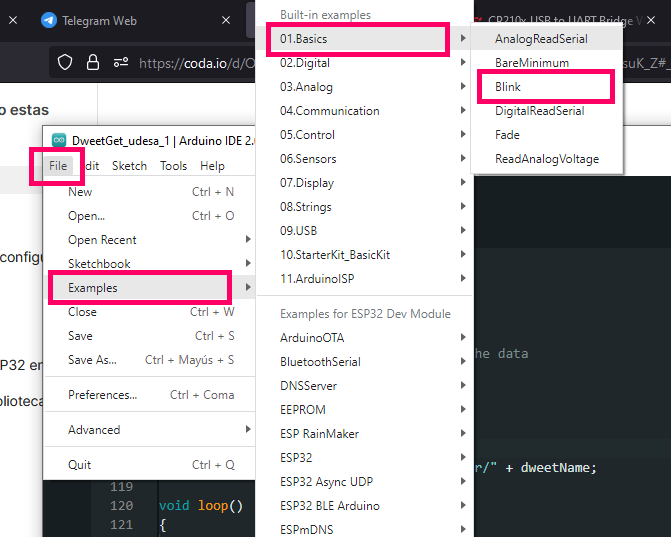Open the Tools menu
671x537 pixels.
click(173, 166)
